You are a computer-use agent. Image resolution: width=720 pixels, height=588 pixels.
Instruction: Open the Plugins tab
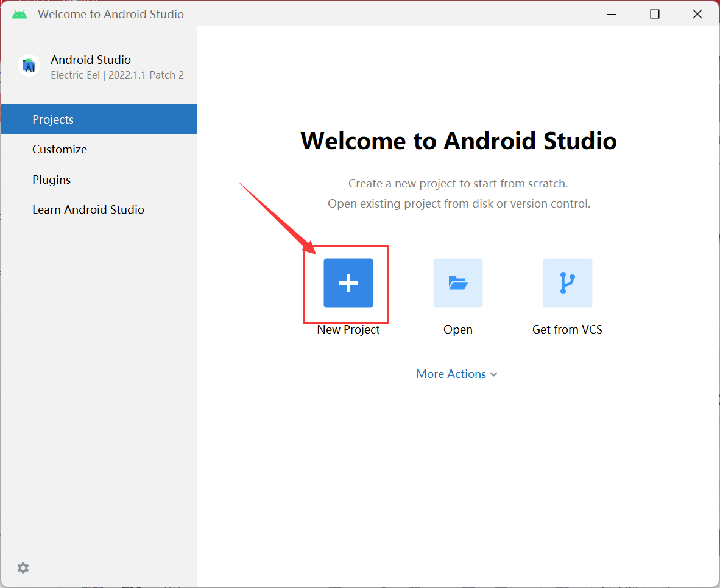pos(99,180)
